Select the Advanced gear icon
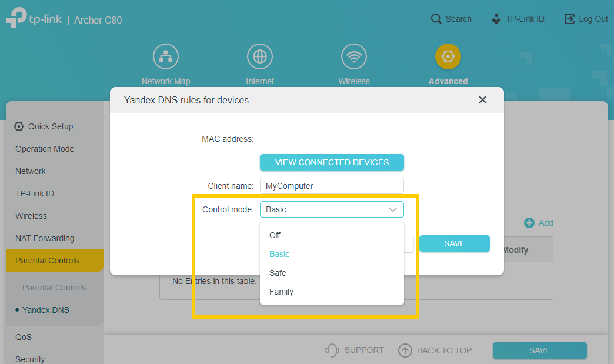The height and width of the screenshot is (364, 614). pyautogui.click(x=448, y=57)
